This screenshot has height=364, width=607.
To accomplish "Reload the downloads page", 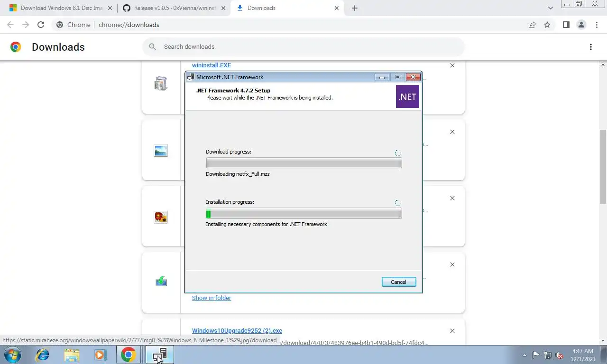I will point(41,25).
